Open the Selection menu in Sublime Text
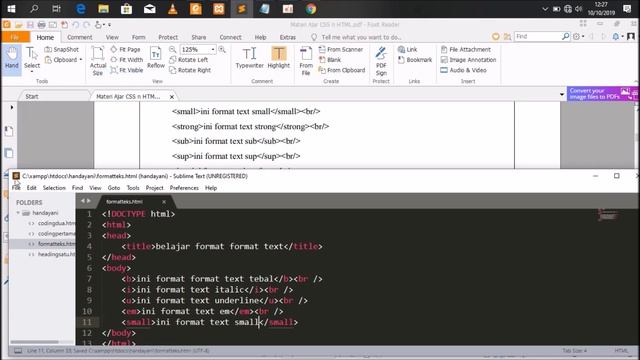Viewport: 640px width, 360px height. tap(54, 188)
